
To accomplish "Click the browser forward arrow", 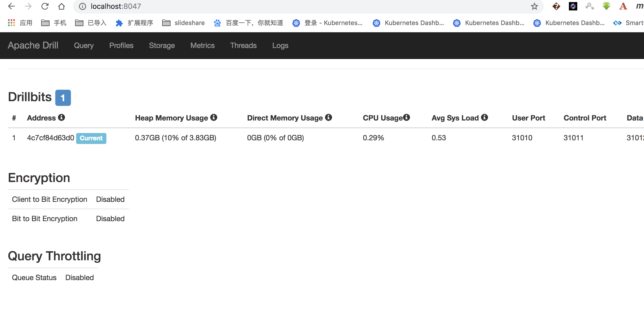I will (x=28, y=6).
